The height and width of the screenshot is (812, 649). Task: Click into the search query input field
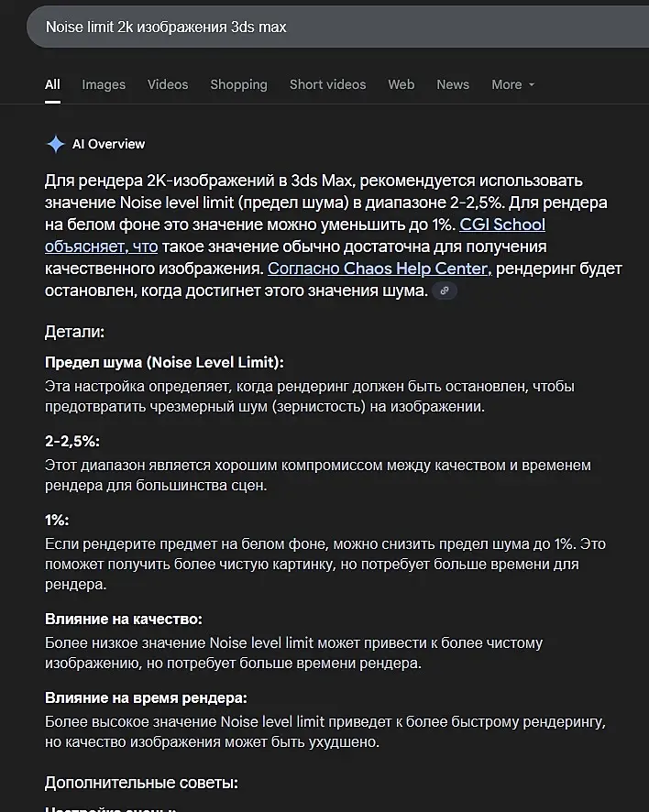(x=321, y=27)
